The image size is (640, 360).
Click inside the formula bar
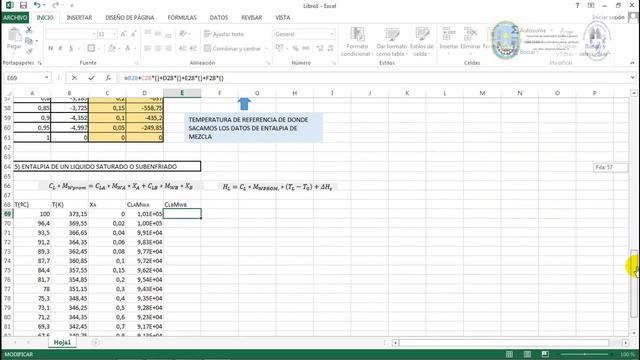click(x=373, y=78)
